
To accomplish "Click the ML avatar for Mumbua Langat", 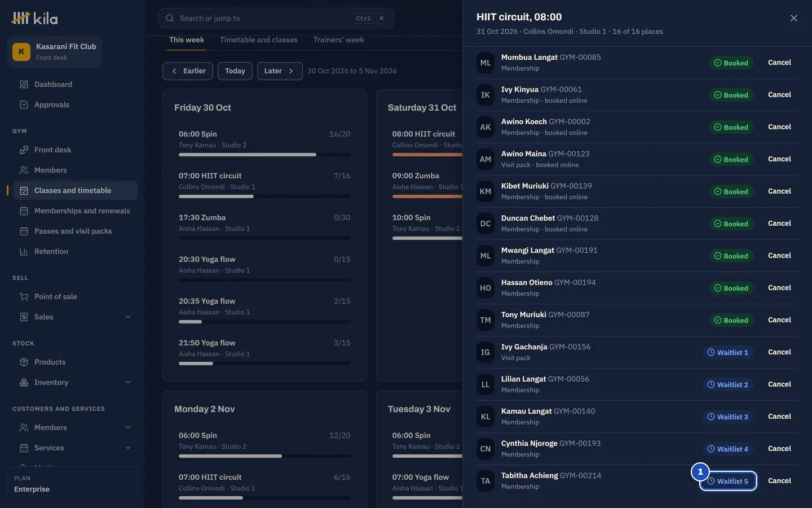I will point(486,63).
